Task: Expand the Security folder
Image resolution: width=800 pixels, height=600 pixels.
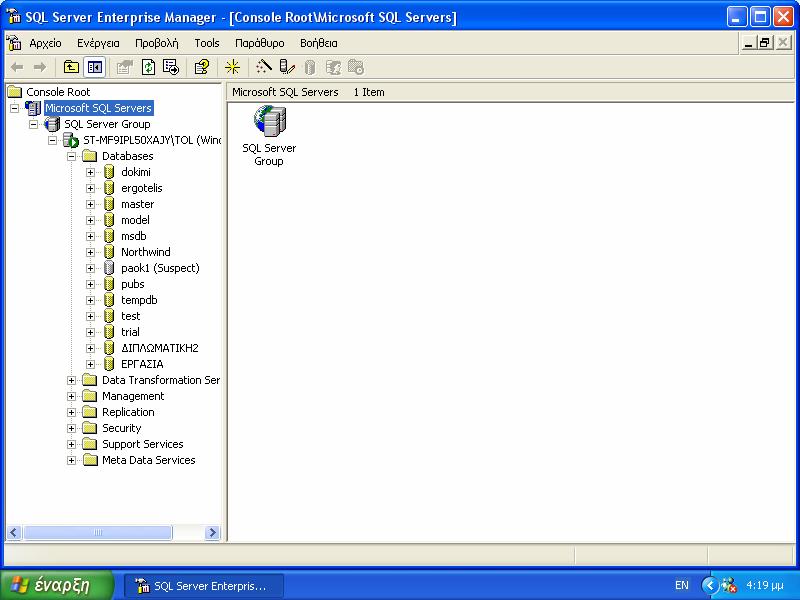Action: pyautogui.click(x=71, y=428)
